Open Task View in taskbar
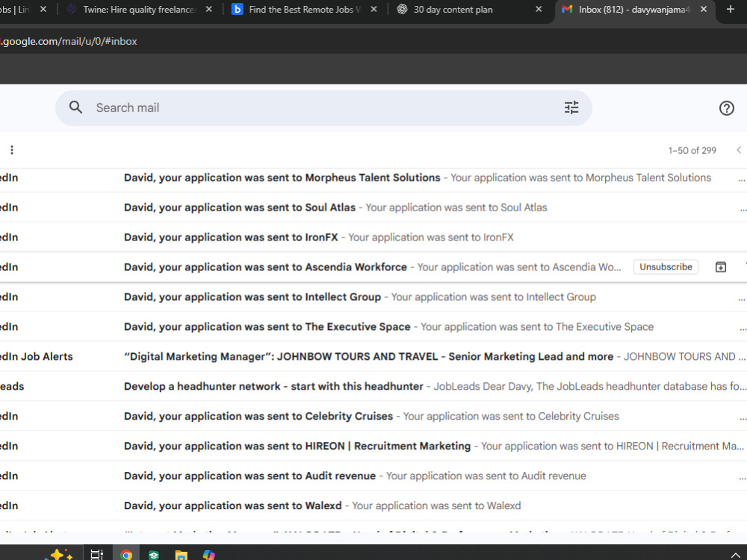 [x=96, y=554]
